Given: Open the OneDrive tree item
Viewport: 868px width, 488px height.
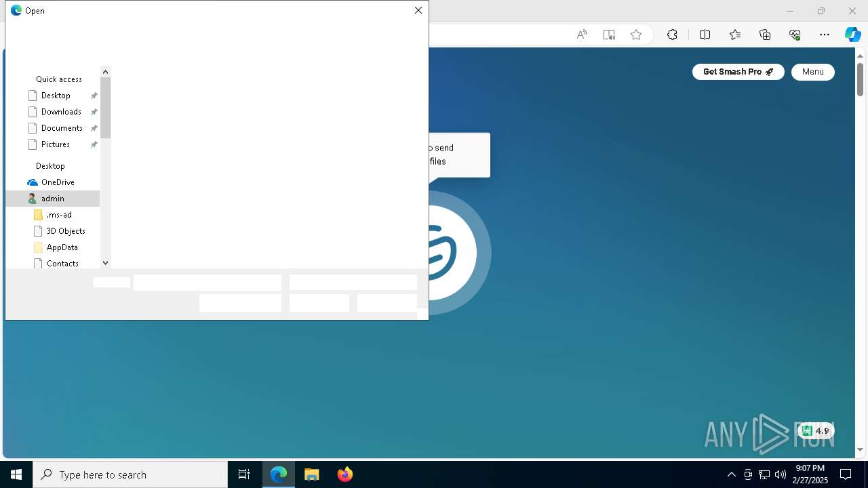Looking at the screenshot, I should click(58, 182).
